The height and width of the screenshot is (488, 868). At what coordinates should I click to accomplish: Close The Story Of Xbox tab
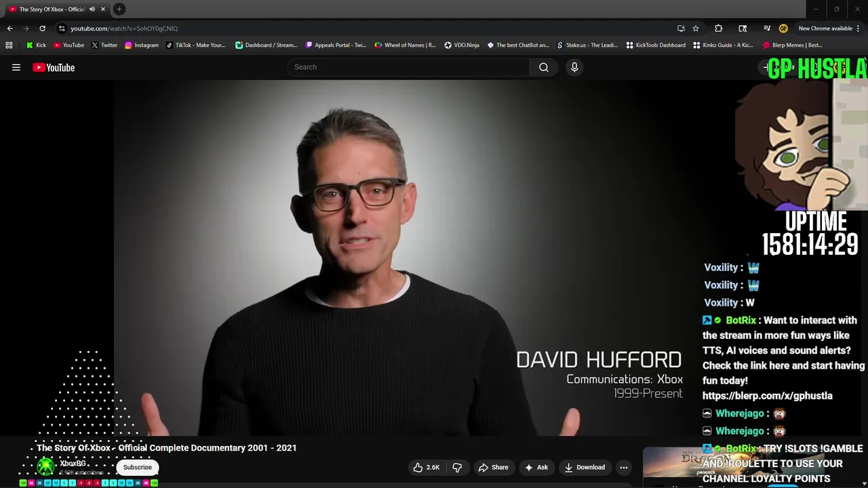pos(103,9)
